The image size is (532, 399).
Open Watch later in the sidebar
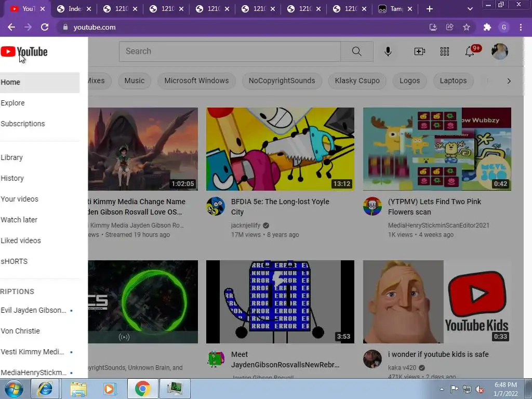(39, 220)
